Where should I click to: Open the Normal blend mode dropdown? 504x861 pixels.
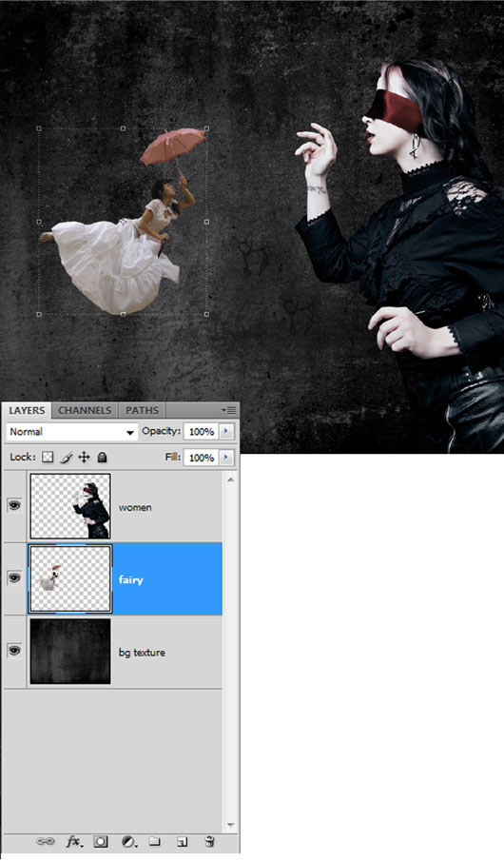(71, 432)
